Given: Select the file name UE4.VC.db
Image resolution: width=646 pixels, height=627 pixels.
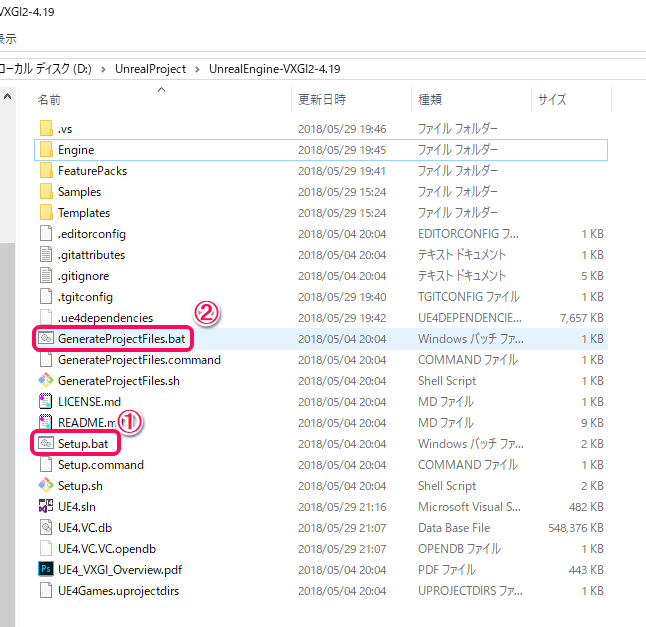Looking at the screenshot, I should click(85, 528).
